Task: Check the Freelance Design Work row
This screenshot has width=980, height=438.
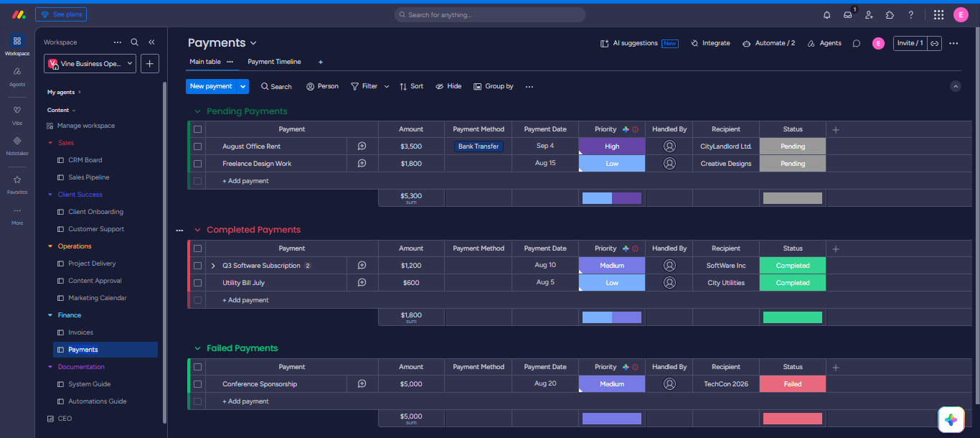Action: 198,164
